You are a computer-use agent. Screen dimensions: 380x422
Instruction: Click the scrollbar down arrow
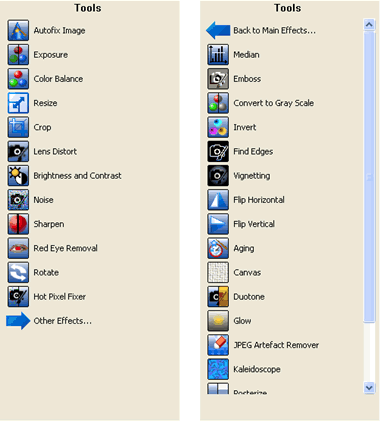369,388
